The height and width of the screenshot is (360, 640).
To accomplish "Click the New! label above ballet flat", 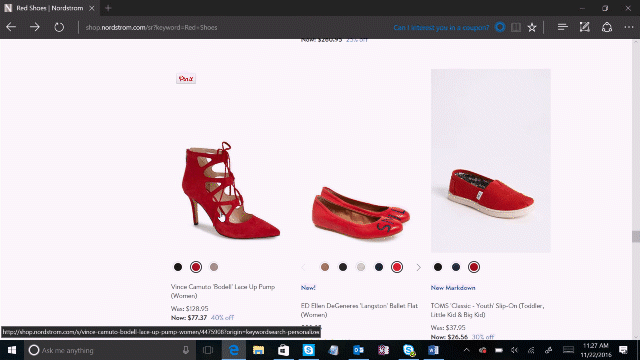I will (x=308, y=288).
